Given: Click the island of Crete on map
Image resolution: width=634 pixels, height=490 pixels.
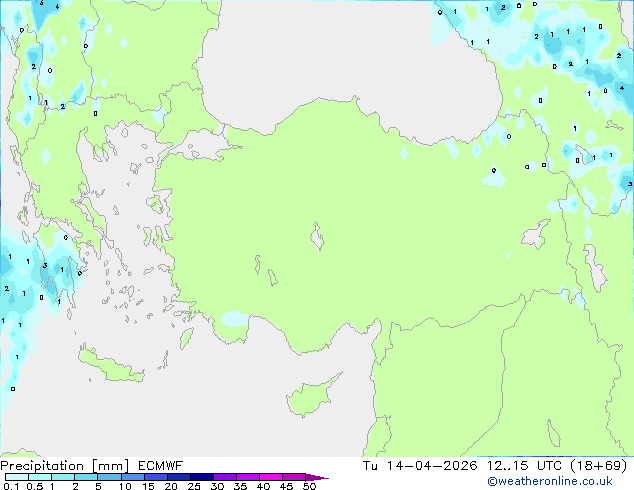Looking at the screenshot, I should pyautogui.click(x=109, y=366).
